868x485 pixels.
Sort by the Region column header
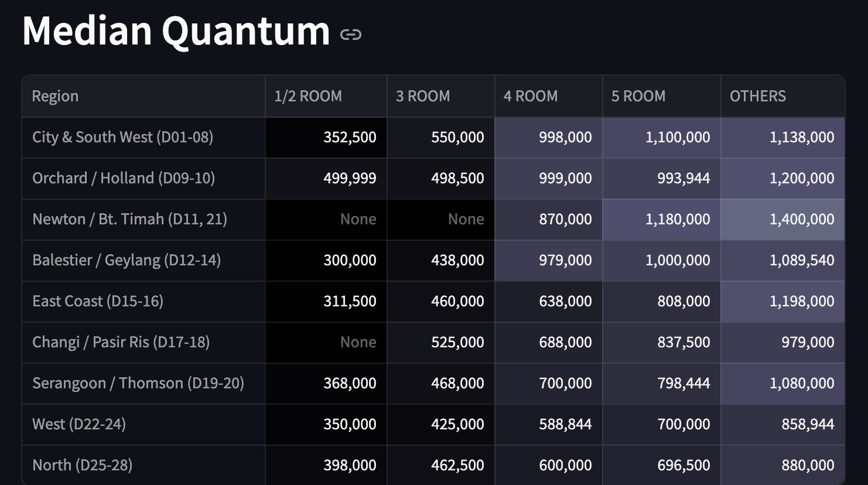pos(55,96)
